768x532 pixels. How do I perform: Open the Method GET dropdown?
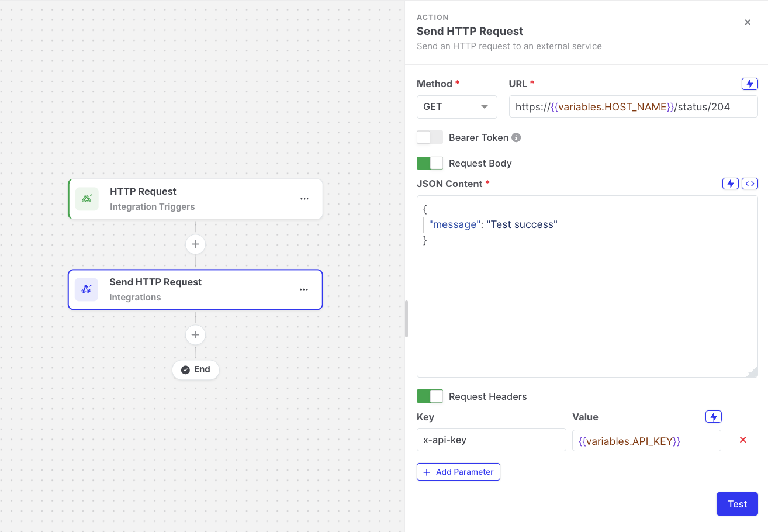[x=457, y=107]
